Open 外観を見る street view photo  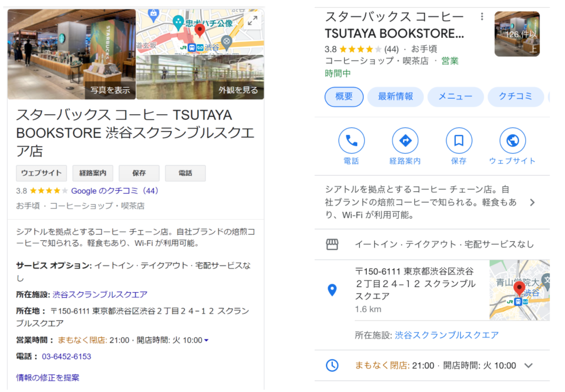click(200, 77)
